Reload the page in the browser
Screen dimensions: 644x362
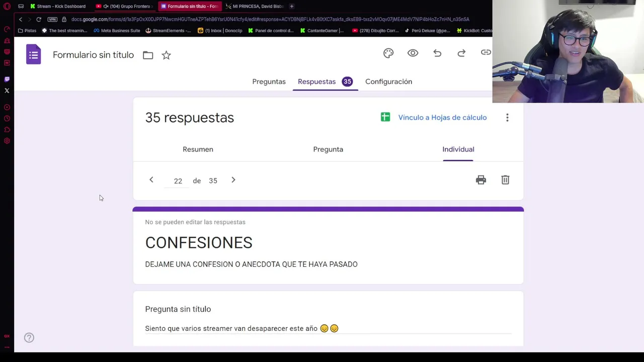(x=39, y=19)
